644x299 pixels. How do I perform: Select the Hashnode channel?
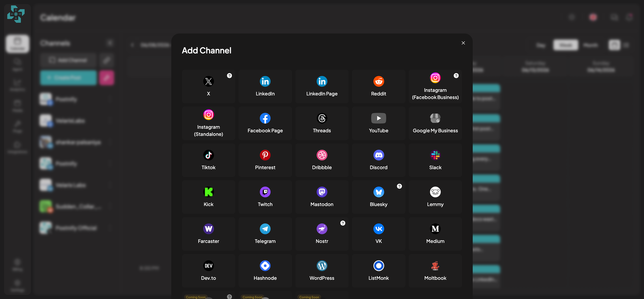[265, 271]
